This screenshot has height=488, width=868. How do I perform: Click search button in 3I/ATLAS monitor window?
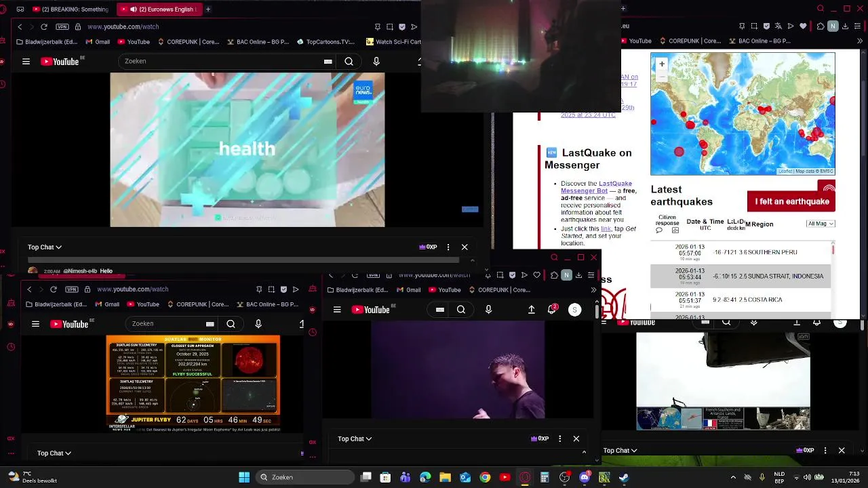(231, 324)
